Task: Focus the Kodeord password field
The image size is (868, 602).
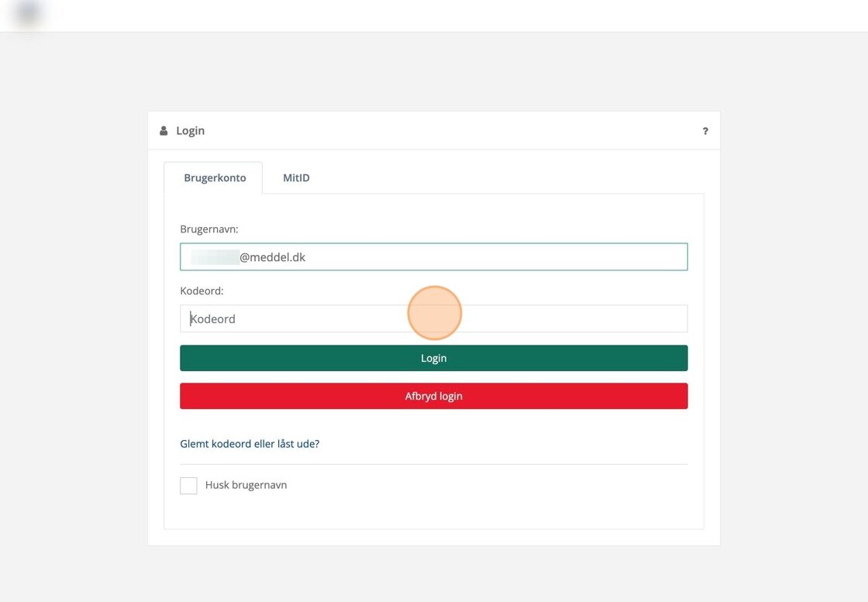Action: pos(433,318)
